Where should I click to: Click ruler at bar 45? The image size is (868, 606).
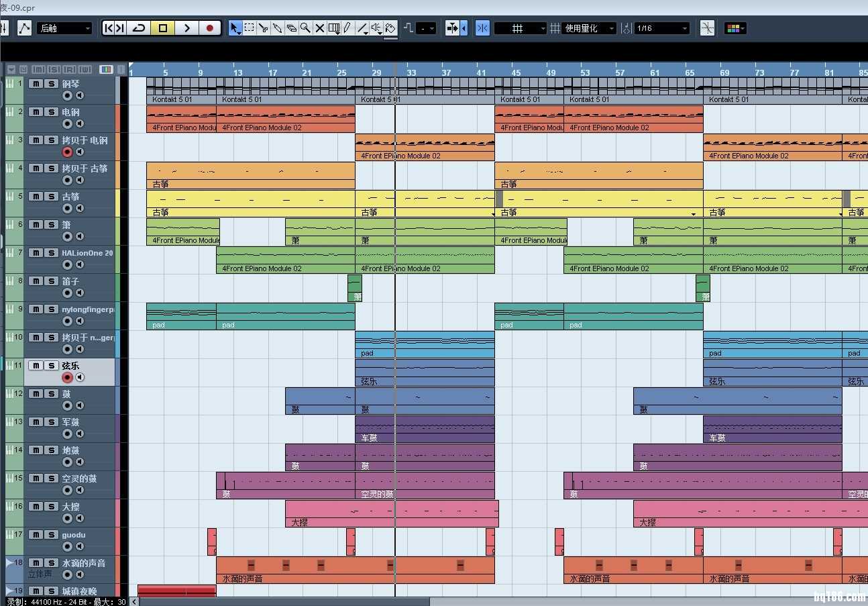click(x=515, y=72)
